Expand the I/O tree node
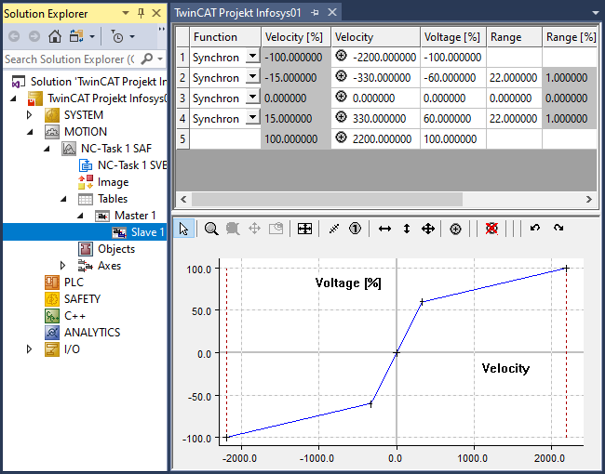Viewport: 605px width, 474px height. click(x=29, y=349)
